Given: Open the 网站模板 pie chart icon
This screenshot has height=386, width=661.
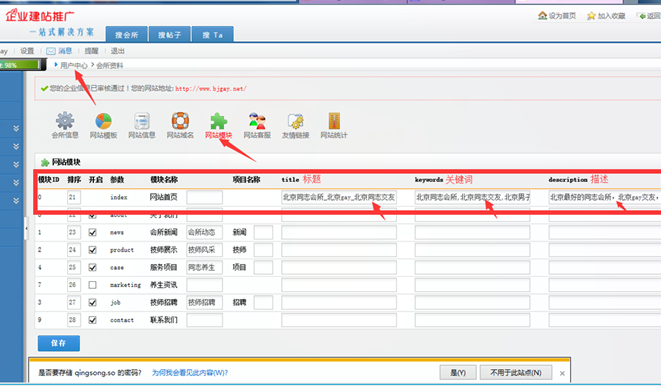Looking at the screenshot, I should click(x=103, y=121).
